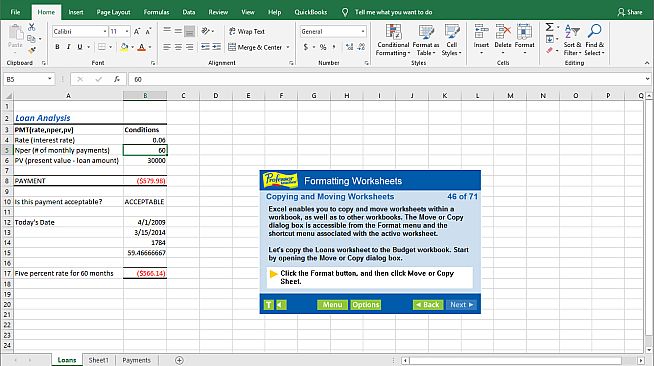Click Next in the tutorial panel

(461, 305)
